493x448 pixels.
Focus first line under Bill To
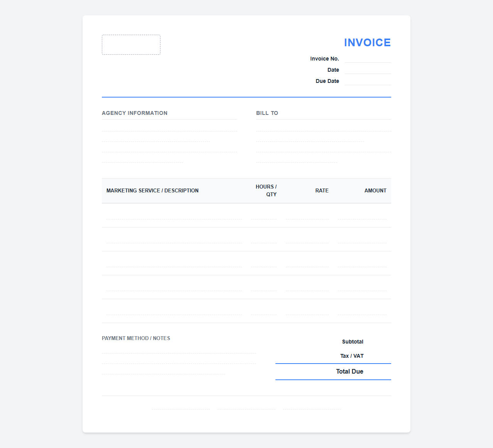(x=324, y=127)
